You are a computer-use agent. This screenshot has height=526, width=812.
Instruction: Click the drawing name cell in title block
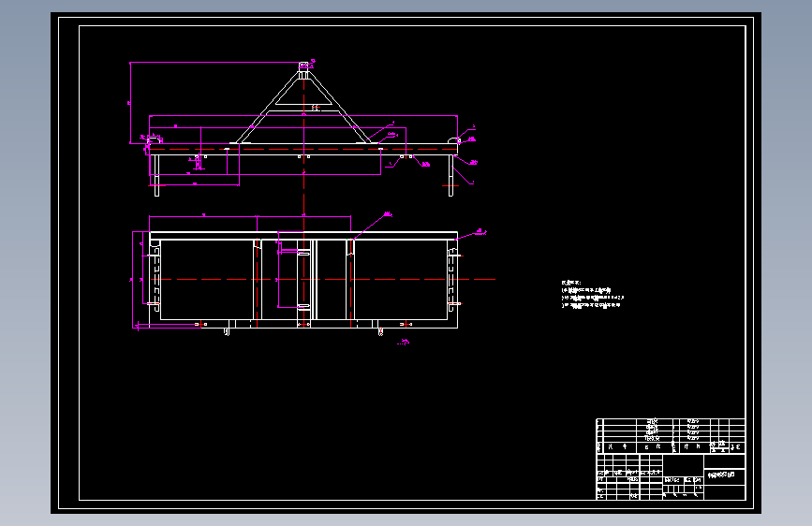tap(725, 475)
